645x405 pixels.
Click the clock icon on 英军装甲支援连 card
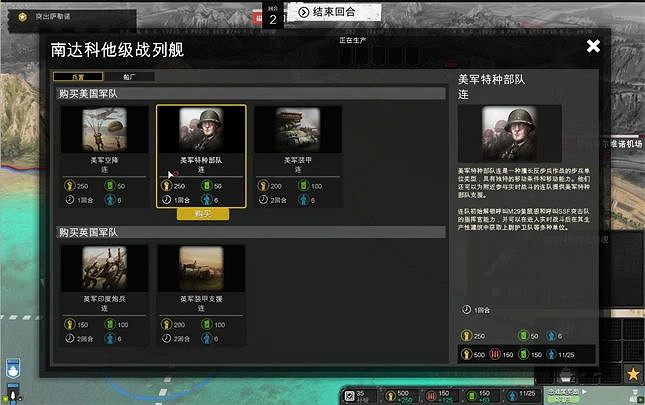pos(167,338)
